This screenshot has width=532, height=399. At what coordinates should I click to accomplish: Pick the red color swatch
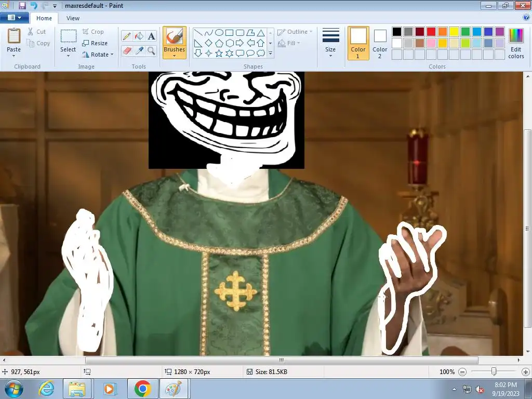tap(431, 32)
